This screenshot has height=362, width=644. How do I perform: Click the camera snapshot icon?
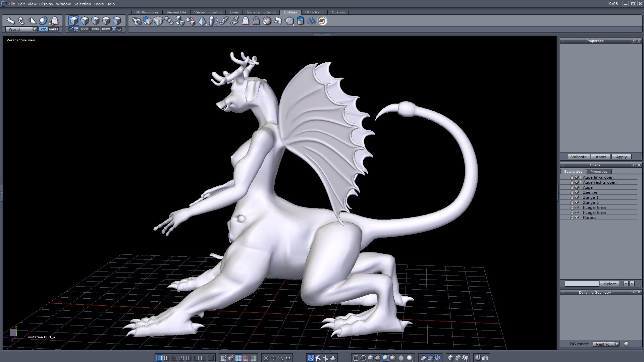pyautogui.click(x=485, y=358)
